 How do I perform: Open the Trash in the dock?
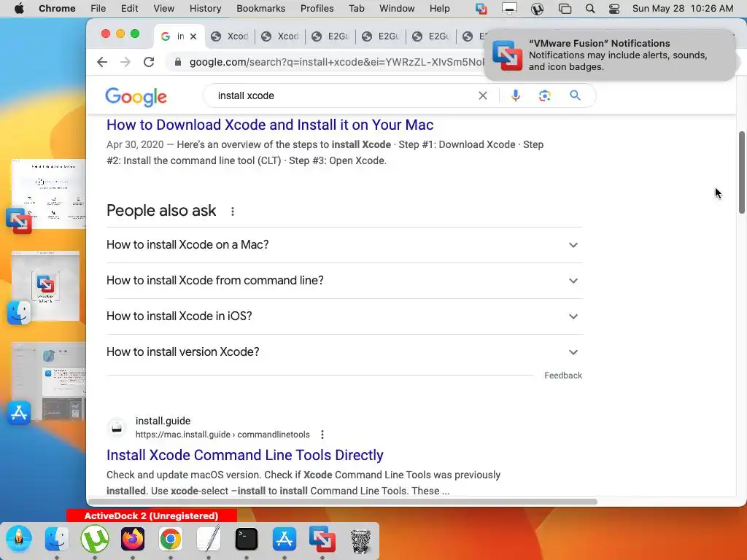coord(360,540)
